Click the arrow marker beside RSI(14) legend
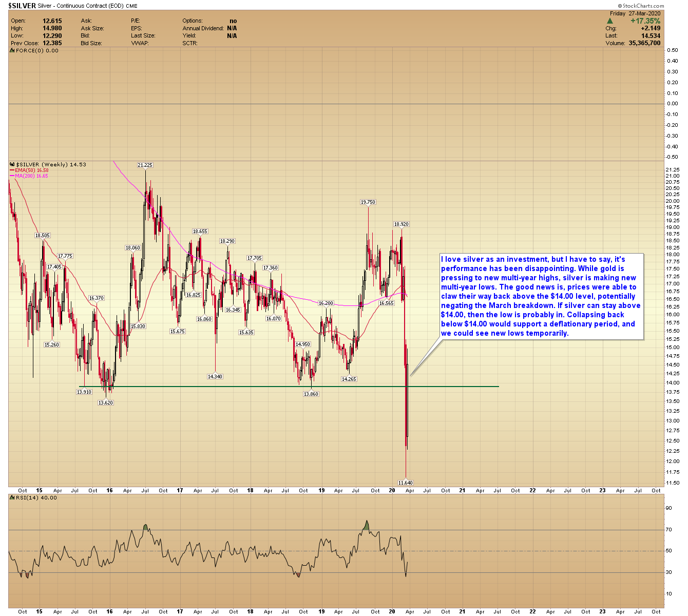 (x=13, y=498)
